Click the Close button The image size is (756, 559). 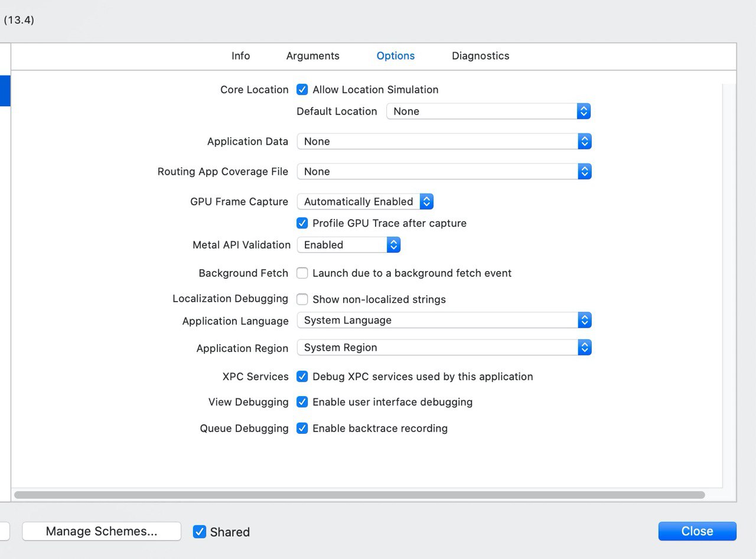(697, 531)
